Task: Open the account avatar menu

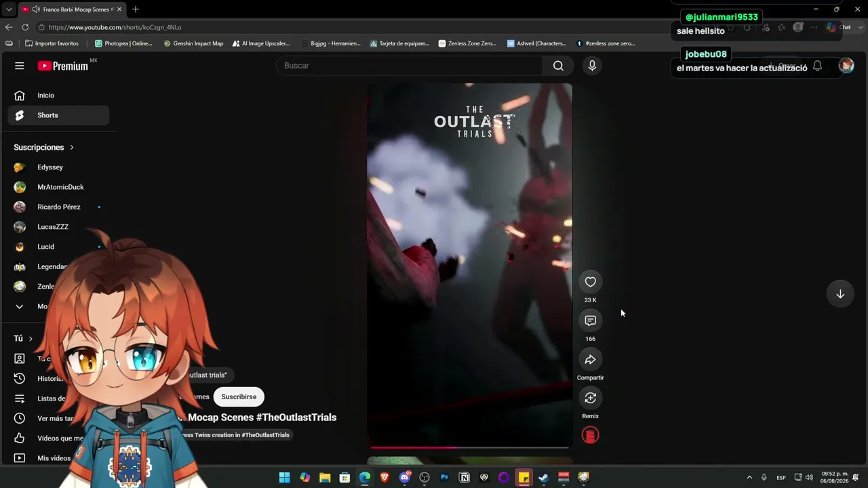Action: [846, 66]
